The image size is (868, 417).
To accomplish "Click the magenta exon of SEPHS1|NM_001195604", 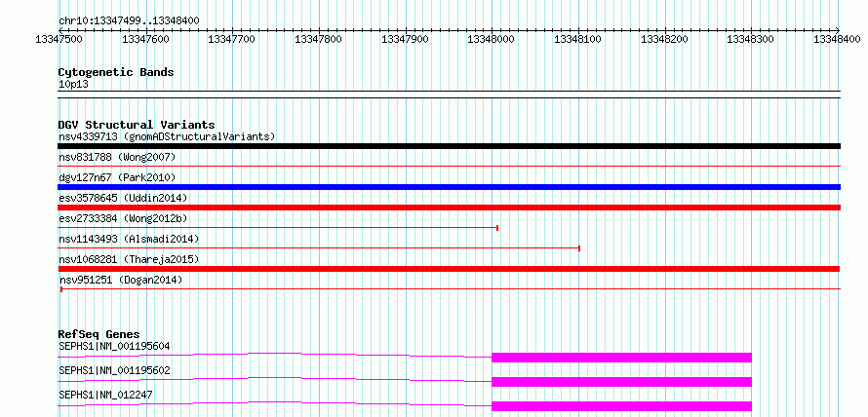I will tap(621, 358).
